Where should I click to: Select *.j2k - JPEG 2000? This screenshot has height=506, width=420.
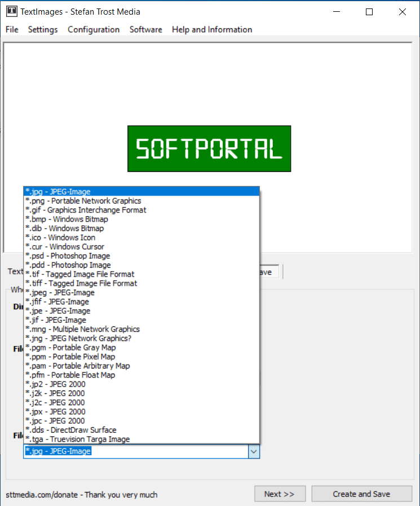pos(142,393)
